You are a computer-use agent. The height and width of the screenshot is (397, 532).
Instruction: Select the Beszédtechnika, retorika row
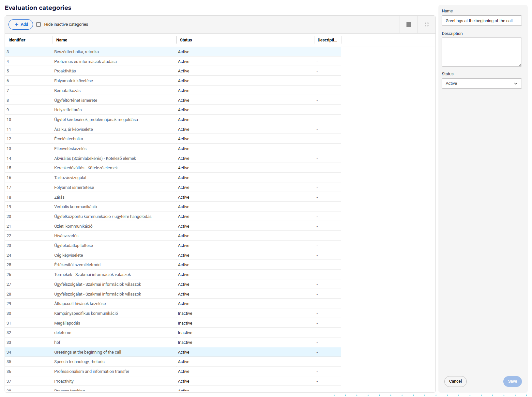click(x=173, y=52)
